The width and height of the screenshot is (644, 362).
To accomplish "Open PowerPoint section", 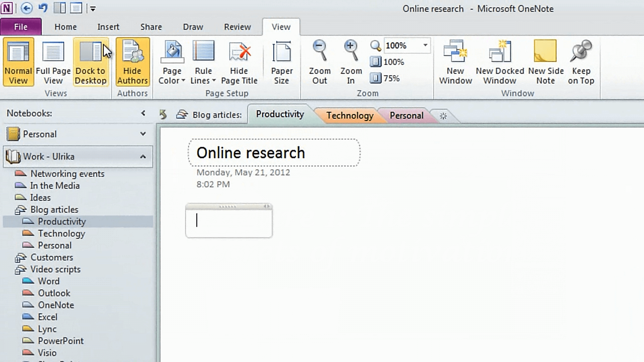I will (x=61, y=341).
